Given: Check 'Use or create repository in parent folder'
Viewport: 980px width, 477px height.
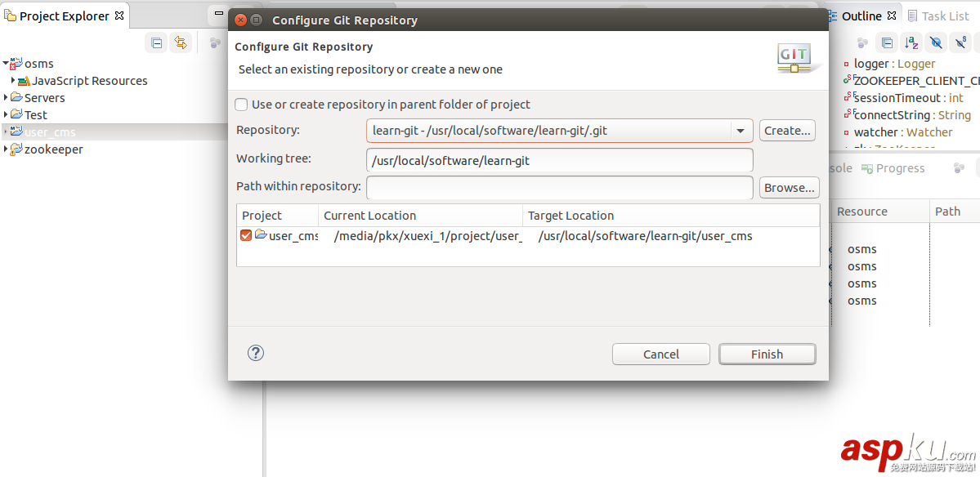Looking at the screenshot, I should [241, 105].
